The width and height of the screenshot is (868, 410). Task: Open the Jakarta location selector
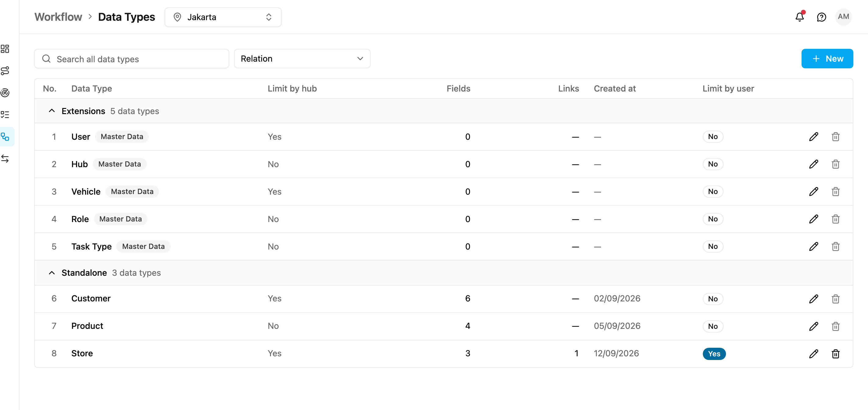[223, 17]
